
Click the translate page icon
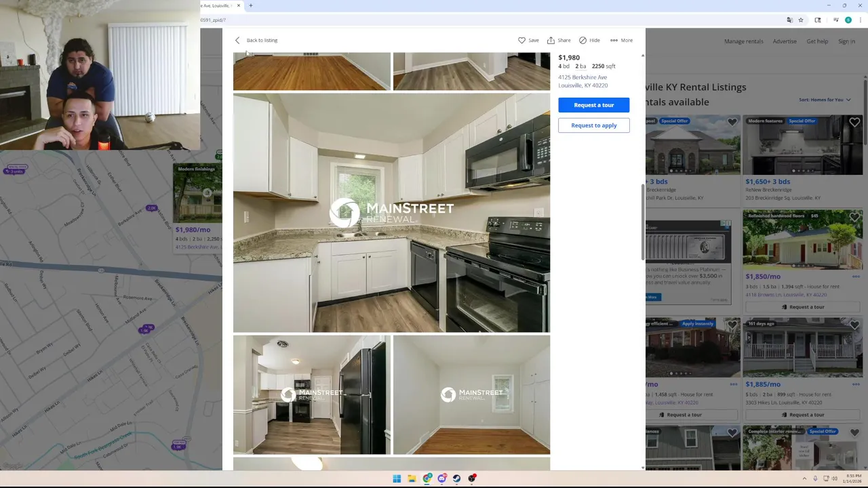click(789, 20)
